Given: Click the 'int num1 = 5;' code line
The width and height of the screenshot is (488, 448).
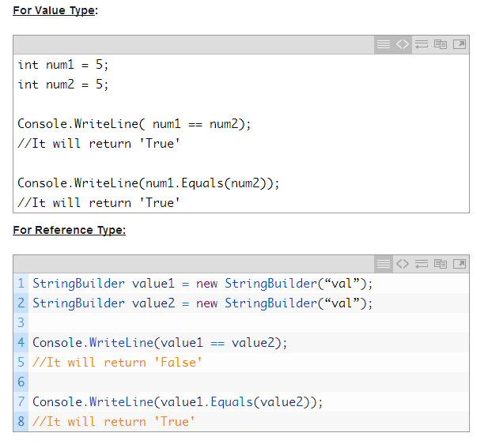Looking at the screenshot, I should point(63,65).
